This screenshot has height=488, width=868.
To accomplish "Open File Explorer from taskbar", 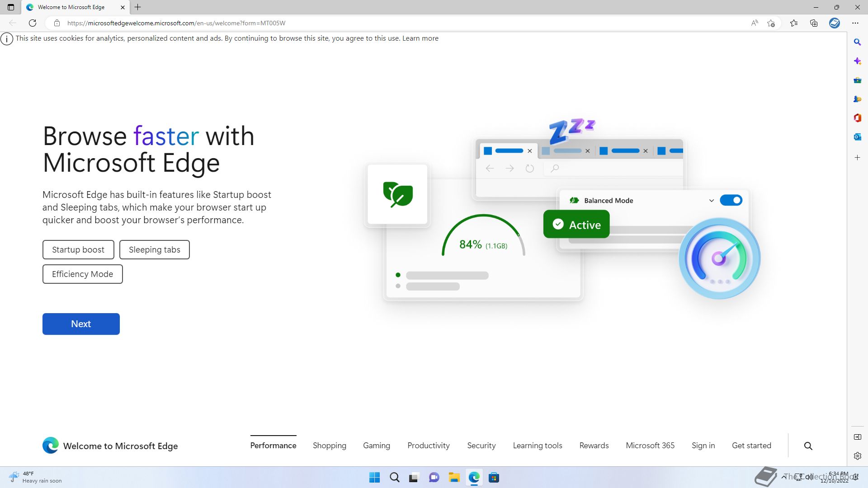I will 454,478.
